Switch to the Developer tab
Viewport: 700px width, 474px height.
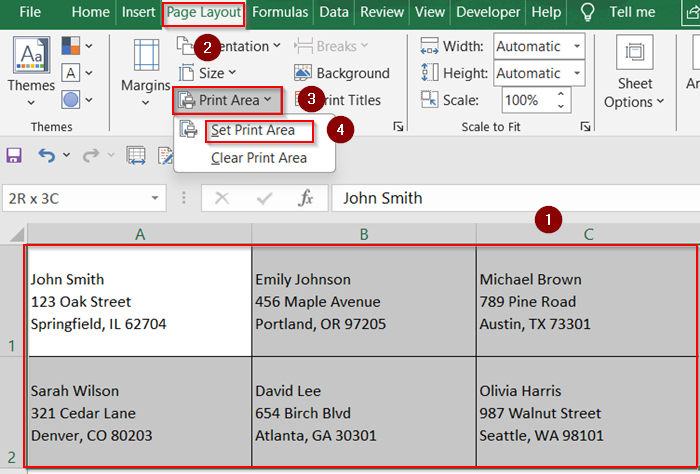488,12
